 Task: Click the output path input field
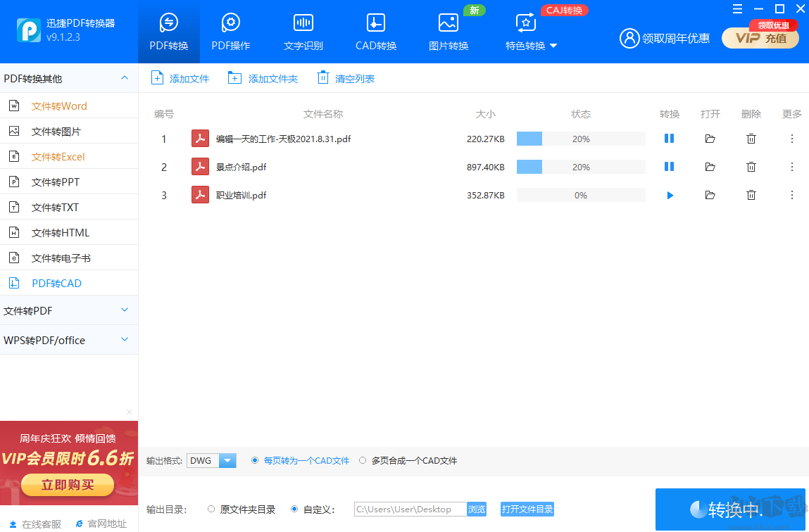pos(410,509)
